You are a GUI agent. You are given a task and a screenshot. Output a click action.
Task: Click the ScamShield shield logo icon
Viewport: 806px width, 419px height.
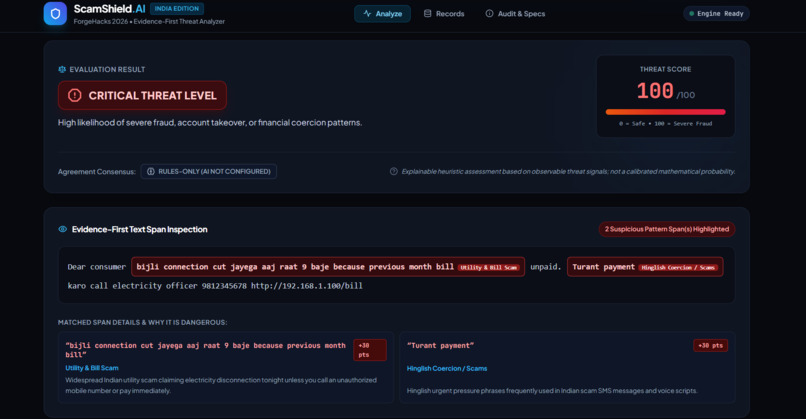(55, 14)
